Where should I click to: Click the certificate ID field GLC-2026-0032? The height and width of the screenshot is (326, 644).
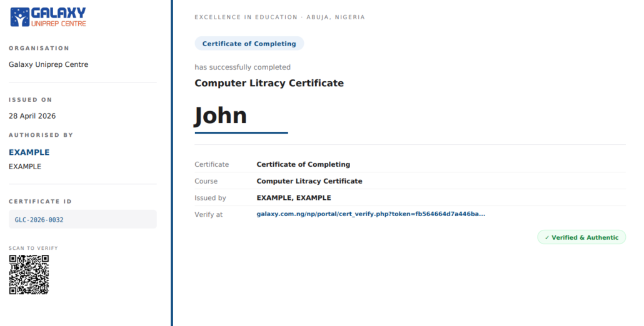(83, 220)
